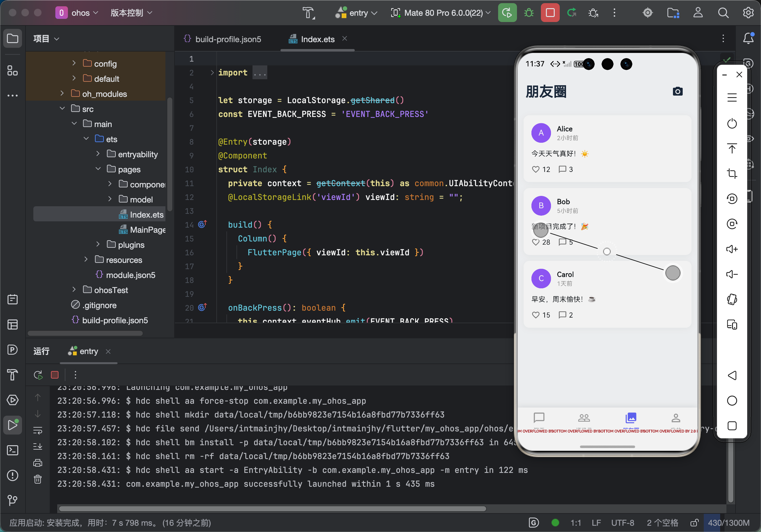
Task: Click the trash icon in run console
Action: [x=38, y=479]
